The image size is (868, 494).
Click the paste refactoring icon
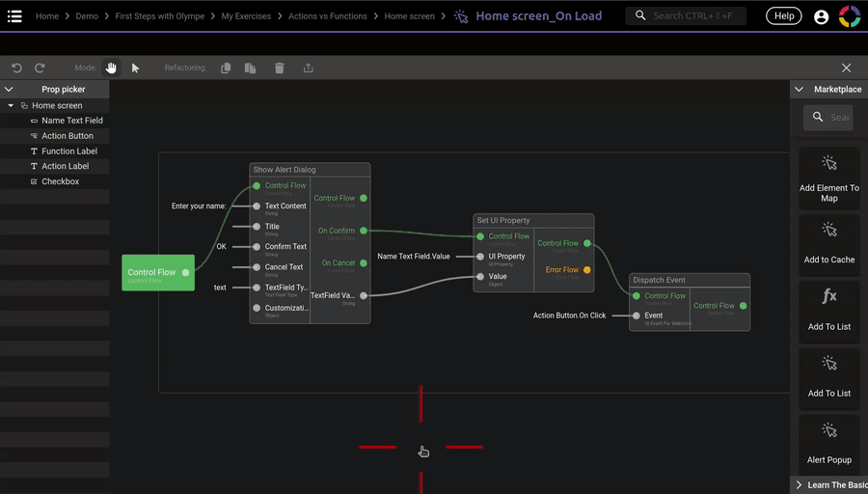coord(250,69)
